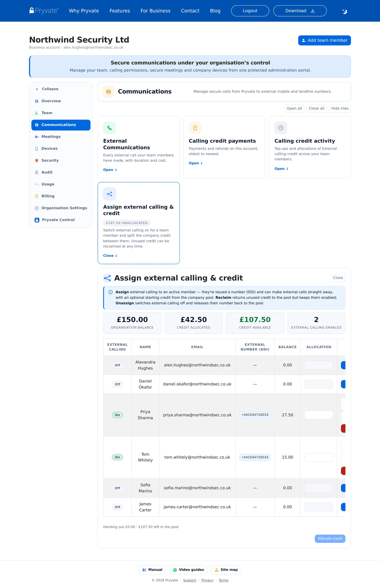Click the Overview grid sidebar icon

pos(37,101)
